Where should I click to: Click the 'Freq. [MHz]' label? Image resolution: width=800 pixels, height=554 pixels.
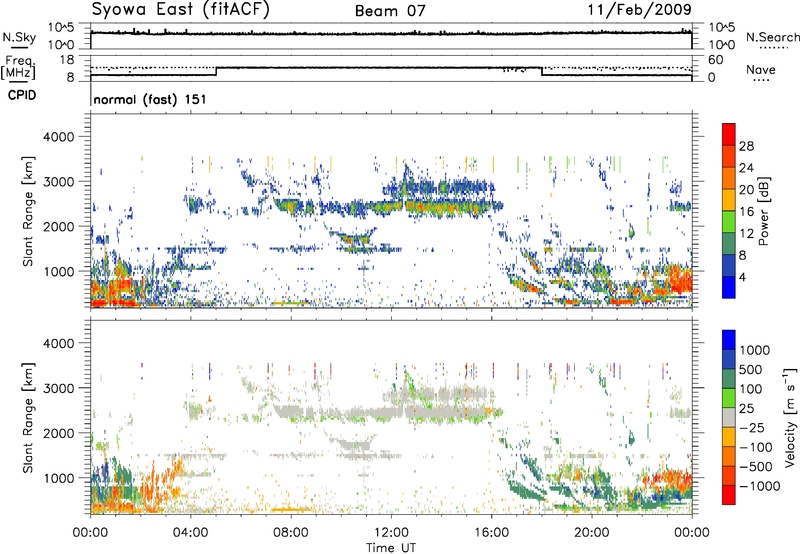18,67
